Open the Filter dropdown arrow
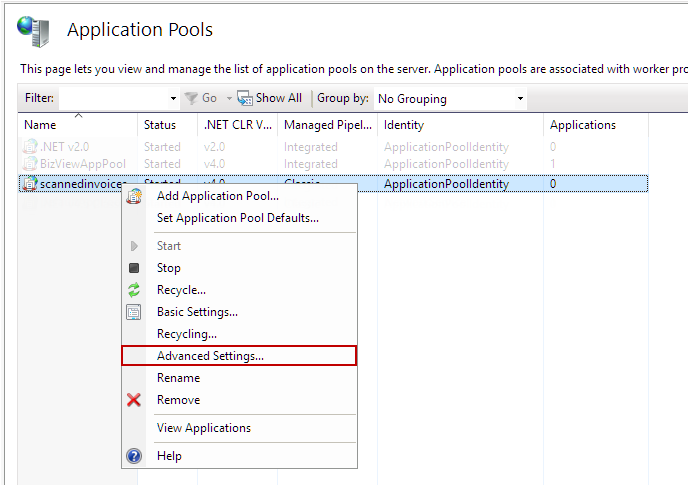 click(173, 99)
